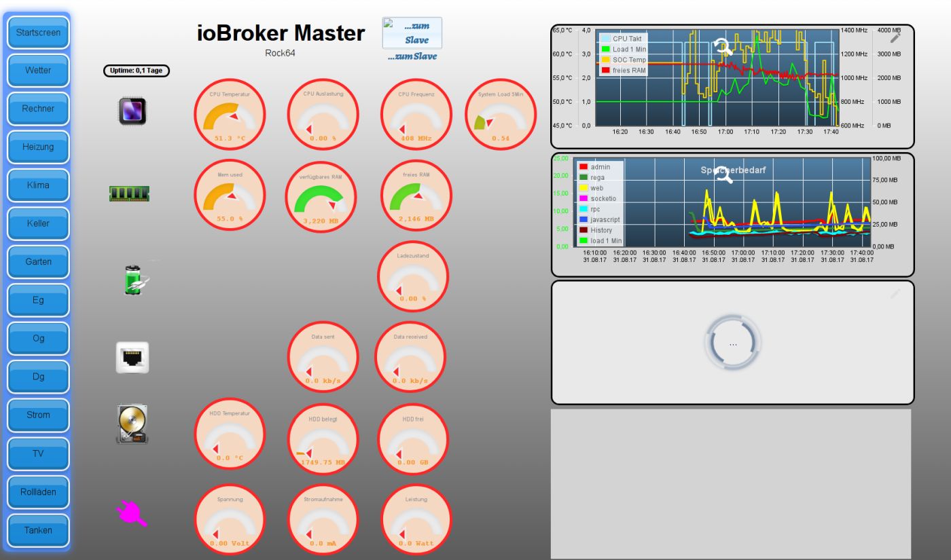Viewport: 951px width, 560px height.
Task: Open the Garten view
Action: (38, 262)
